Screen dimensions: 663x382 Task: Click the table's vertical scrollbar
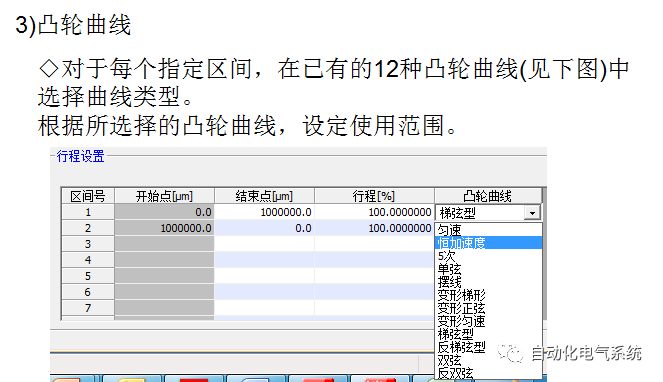[x=544, y=254]
